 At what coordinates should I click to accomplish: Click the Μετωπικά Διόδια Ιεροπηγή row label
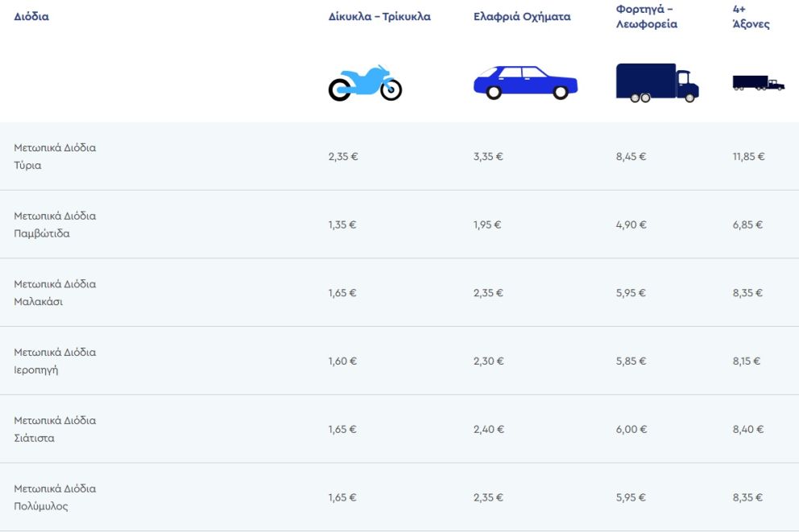(55, 361)
